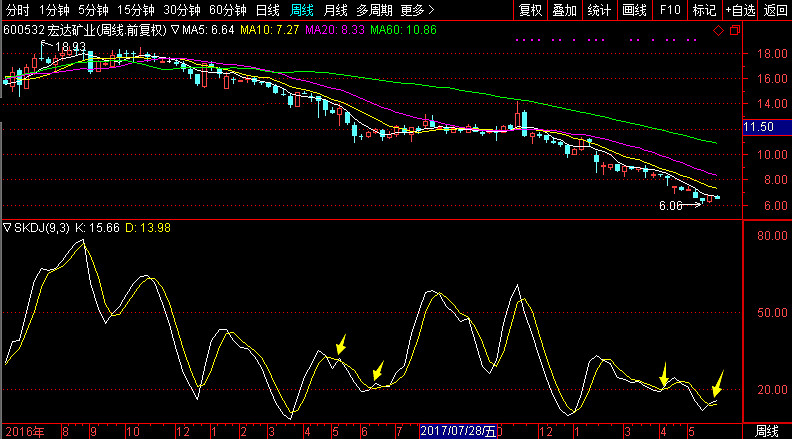This screenshot has width=792, height=439.
Task: Expand the 更多 periods menu
Action: coord(411,10)
